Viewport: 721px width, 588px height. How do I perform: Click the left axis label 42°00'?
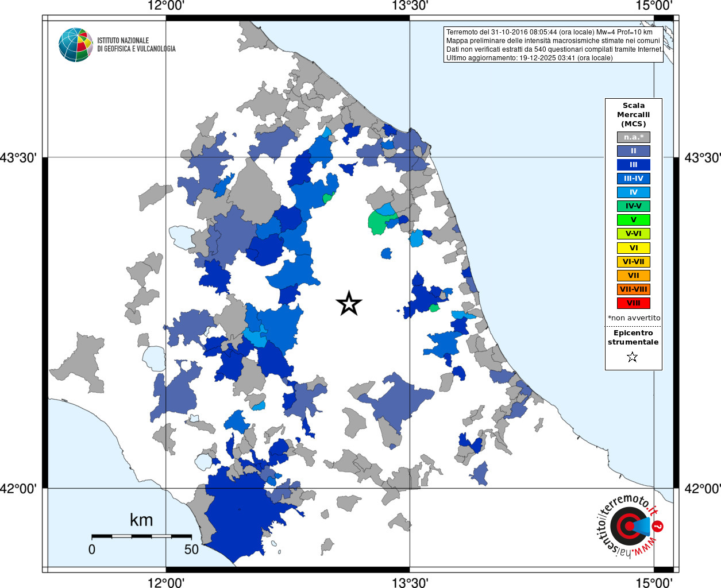(18, 489)
